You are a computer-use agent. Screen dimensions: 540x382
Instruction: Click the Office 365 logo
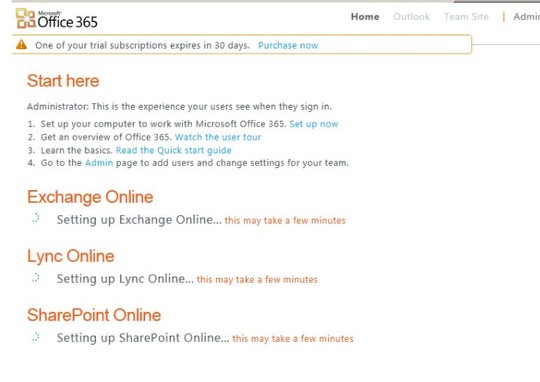pyautogui.click(x=56, y=19)
